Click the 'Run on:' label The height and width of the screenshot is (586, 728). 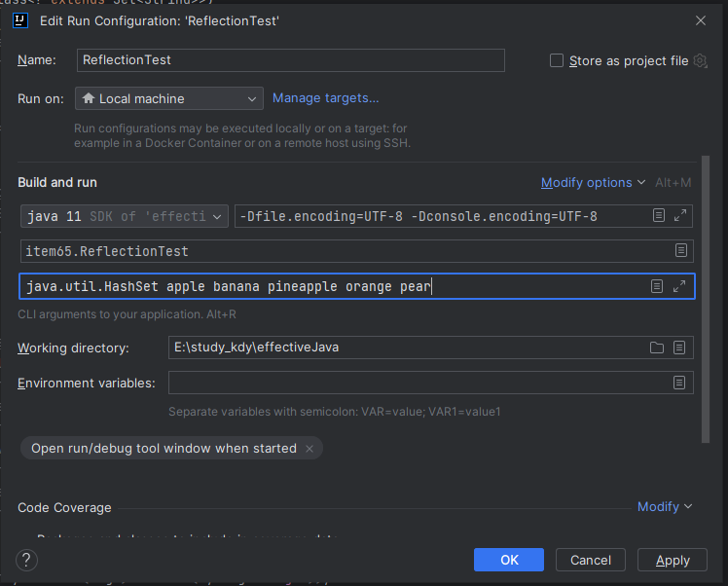[41, 99]
